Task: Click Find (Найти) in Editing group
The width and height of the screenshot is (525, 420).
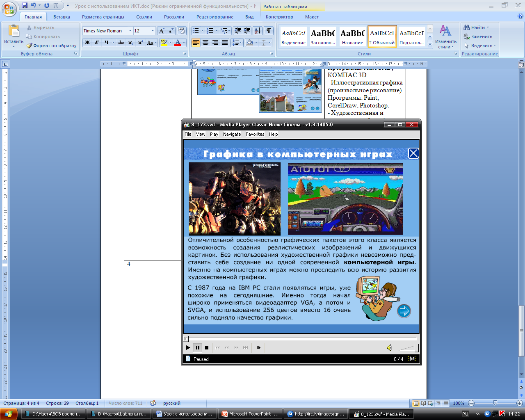Action: [x=476, y=27]
